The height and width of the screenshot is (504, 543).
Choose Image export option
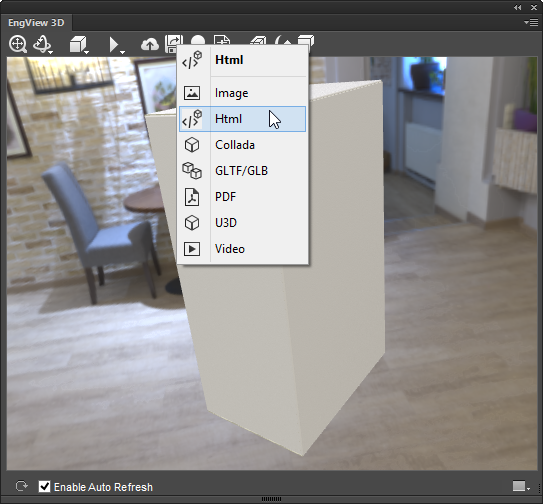(x=242, y=93)
